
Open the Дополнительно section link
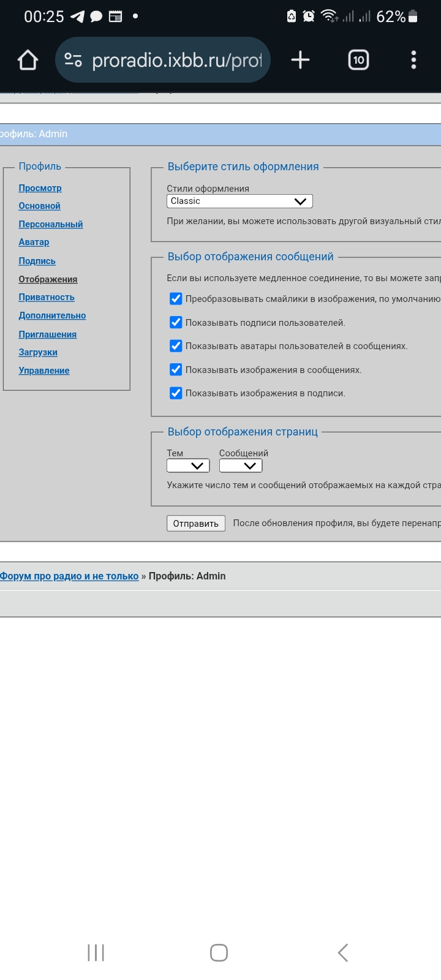pyautogui.click(x=52, y=315)
